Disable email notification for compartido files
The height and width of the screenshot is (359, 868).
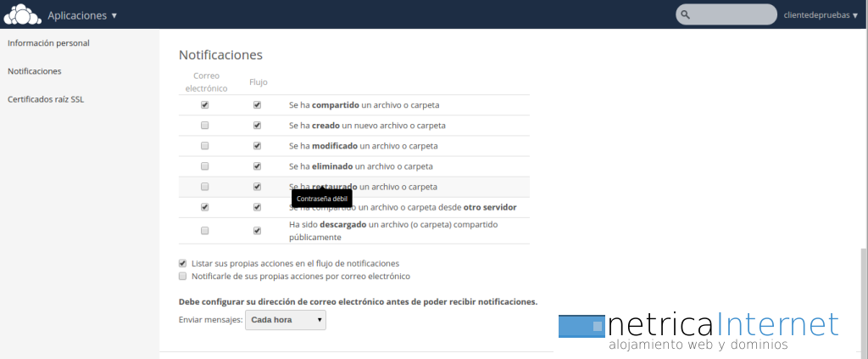(x=205, y=105)
